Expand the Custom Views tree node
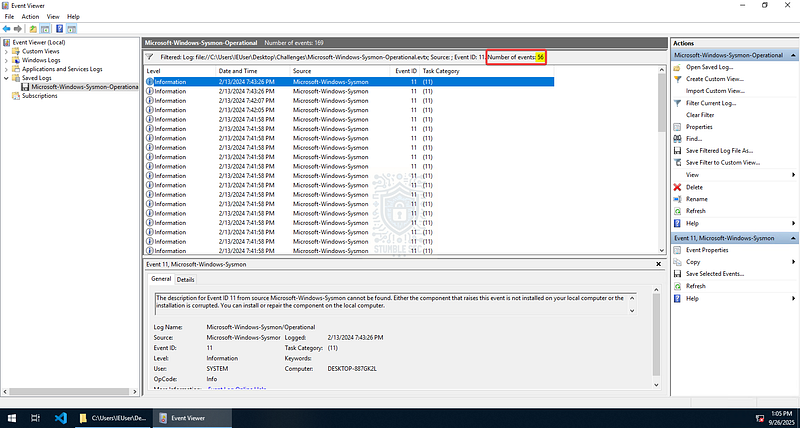This screenshot has width=800, height=428. [6, 52]
